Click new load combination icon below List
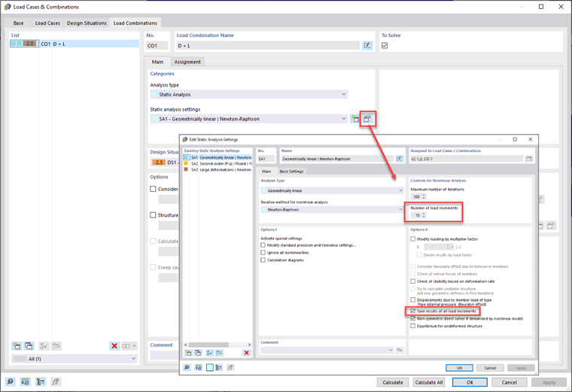 click(17, 345)
